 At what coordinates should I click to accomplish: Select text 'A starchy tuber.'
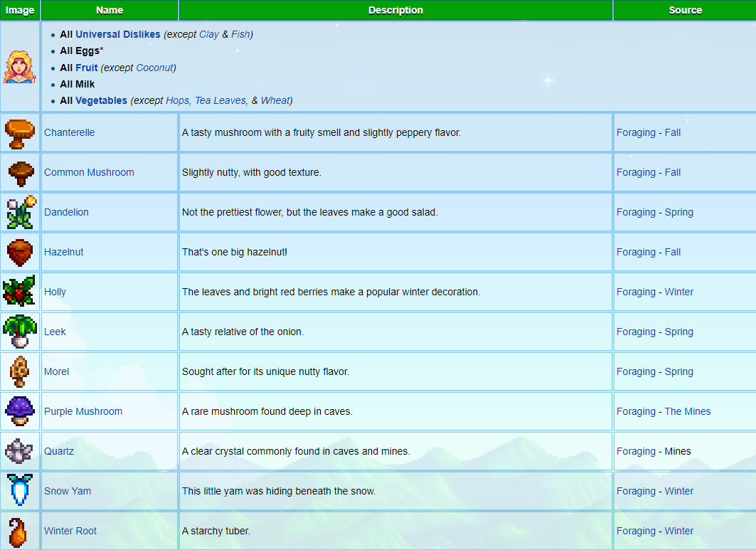click(x=216, y=531)
